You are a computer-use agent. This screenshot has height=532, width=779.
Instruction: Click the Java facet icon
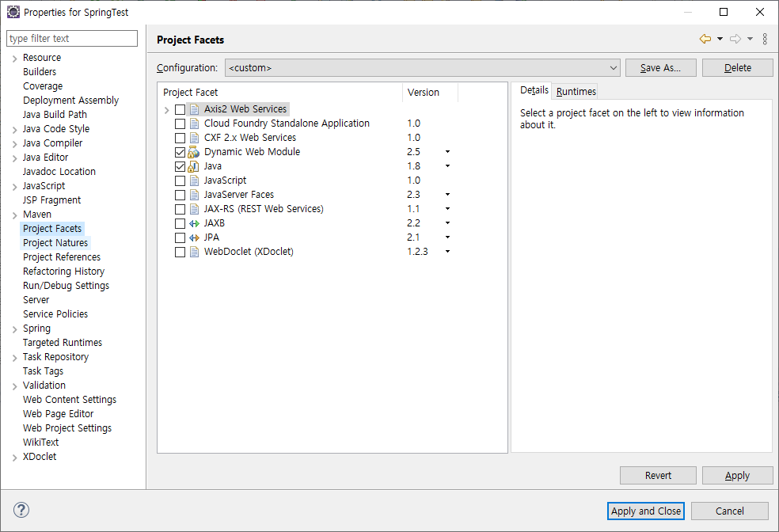tap(194, 166)
